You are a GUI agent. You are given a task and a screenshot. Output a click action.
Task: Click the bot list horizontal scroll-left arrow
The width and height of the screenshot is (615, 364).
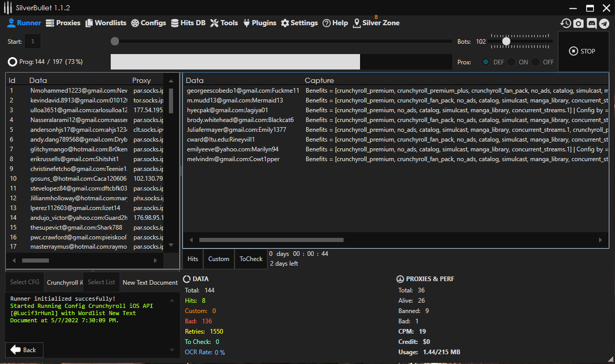(x=14, y=261)
